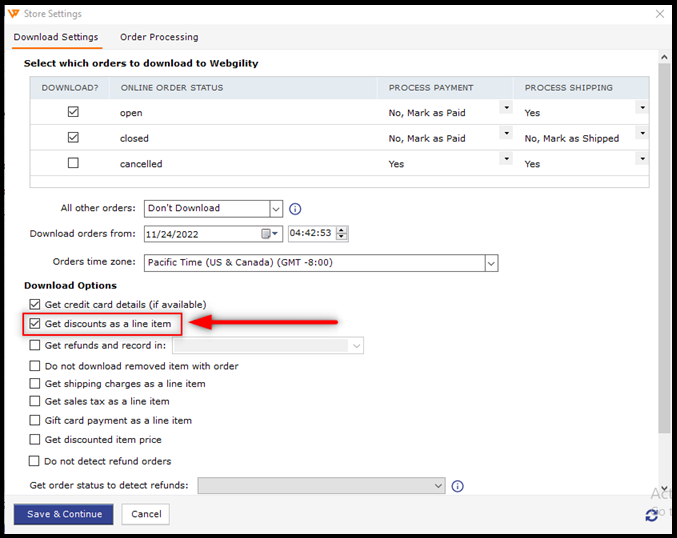Image resolution: width=677 pixels, height=538 pixels.
Task: Enable download for cancelled orders
Action: tap(73, 163)
